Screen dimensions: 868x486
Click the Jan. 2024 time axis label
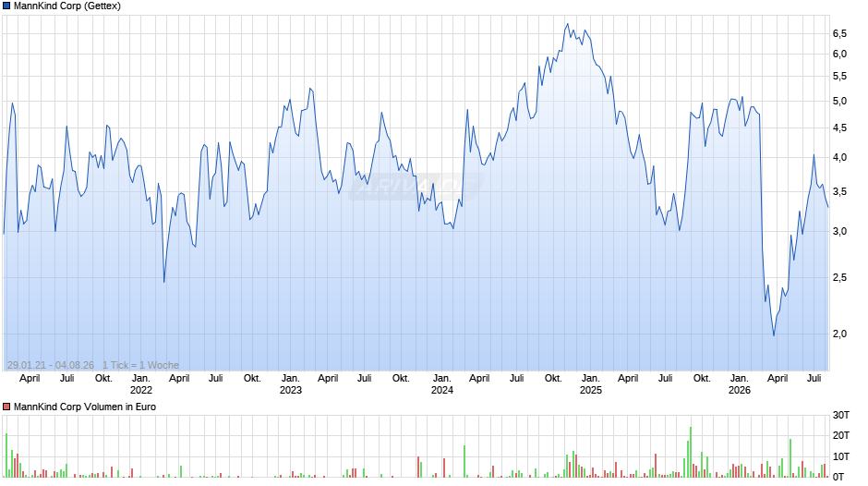441,384
